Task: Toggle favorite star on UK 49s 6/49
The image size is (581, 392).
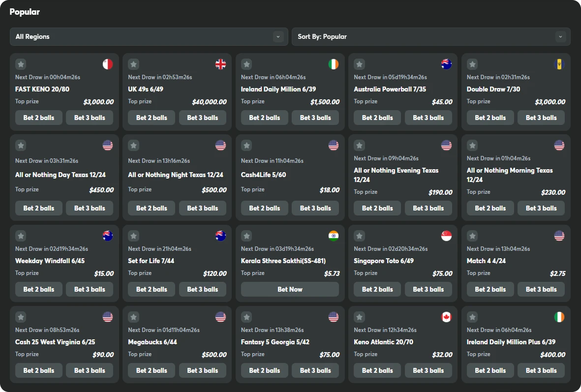Action: (133, 64)
